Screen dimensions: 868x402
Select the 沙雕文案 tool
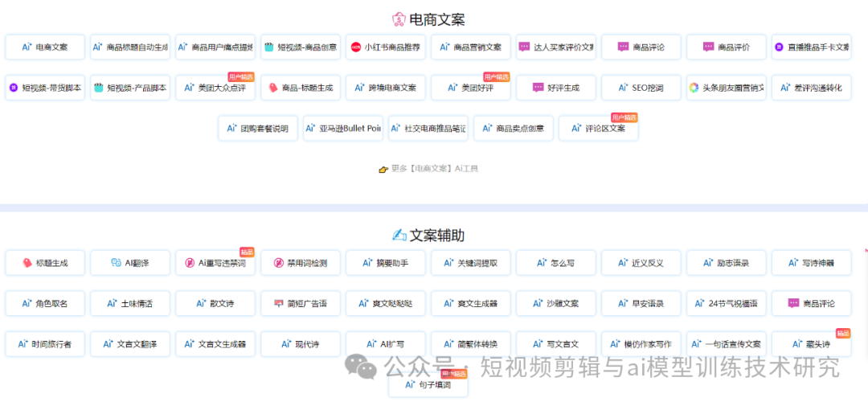[x=556, y=303]
